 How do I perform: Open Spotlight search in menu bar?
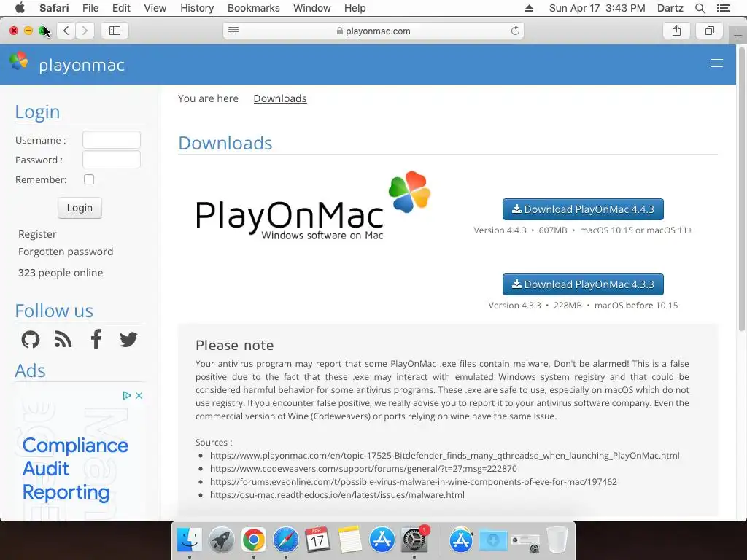700,8
